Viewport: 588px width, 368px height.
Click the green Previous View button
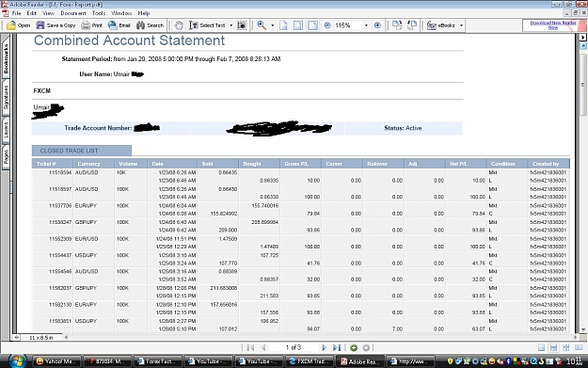(x=353, y=347)
